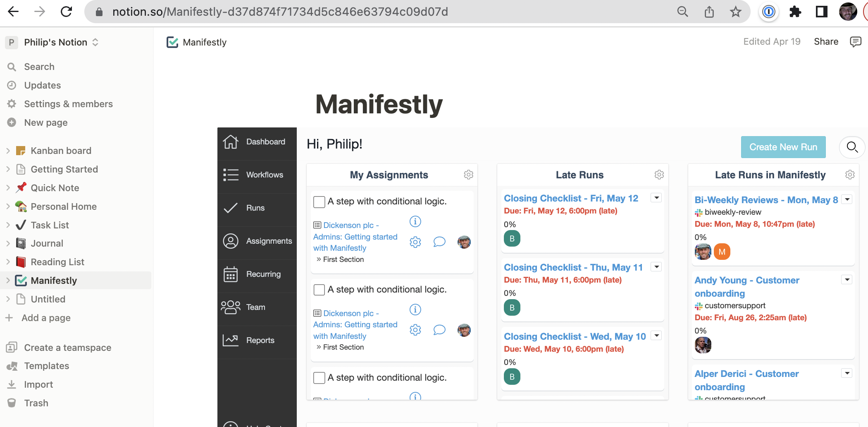
Task: Open the Dashboard menu item
Action: click(x=257, y=142)
